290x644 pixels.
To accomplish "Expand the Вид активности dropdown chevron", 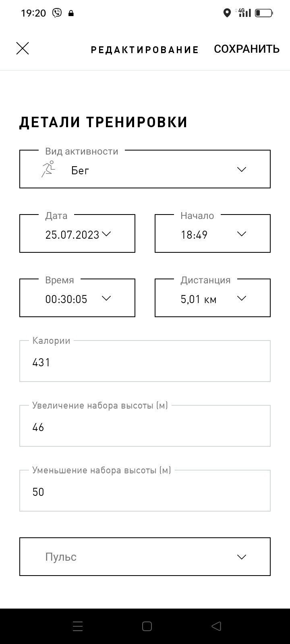I will pos(242,169).
